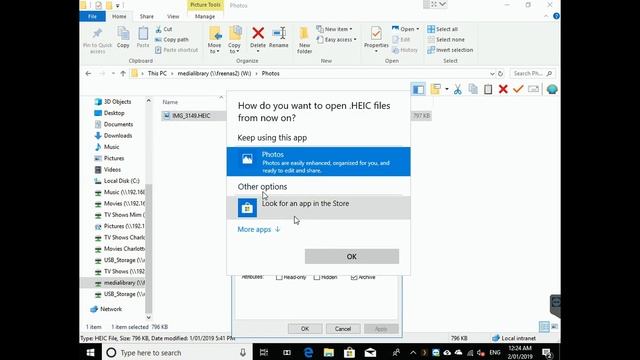This screenshot has height=360, width=640.
Task: Click the Rename icon in the ribbon
Action: (x=279, y=33)
